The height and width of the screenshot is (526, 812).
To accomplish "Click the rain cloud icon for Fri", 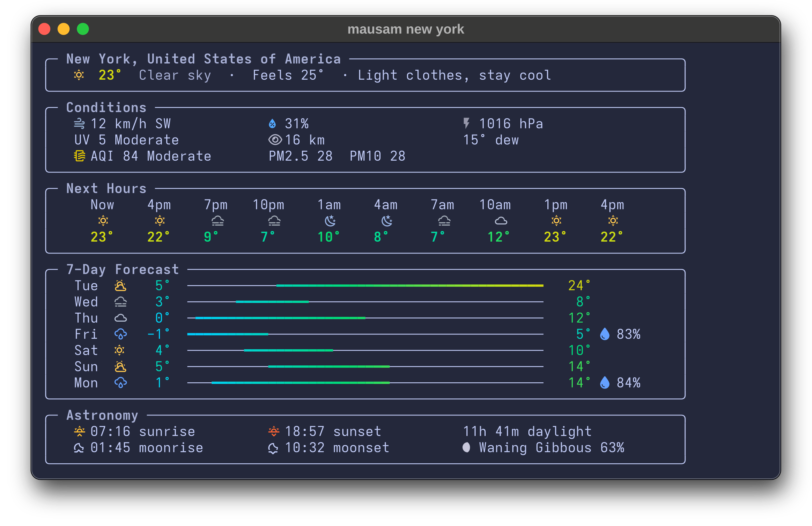I will (120, 334).
